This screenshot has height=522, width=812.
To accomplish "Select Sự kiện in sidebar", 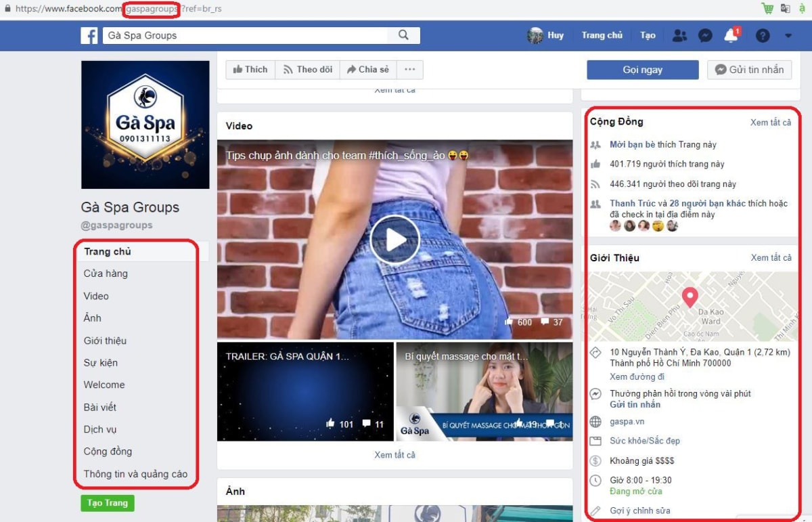I will (101, 363).
